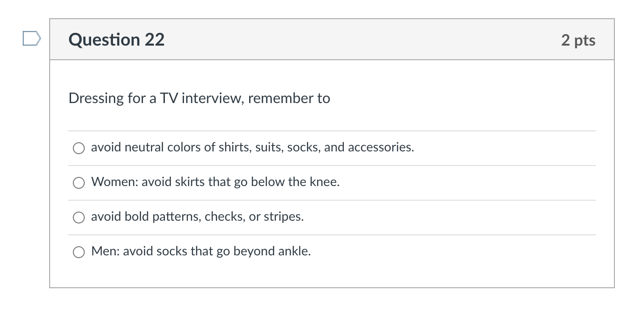Pick radio button for 'avoid bold patterns' answer
644x311 pixels.
click(x=79, y=218)
